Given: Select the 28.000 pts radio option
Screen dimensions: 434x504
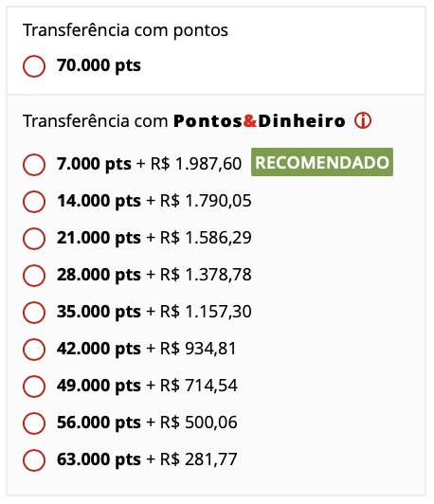Looking at the screenshot, I should (x=34, y=276).
